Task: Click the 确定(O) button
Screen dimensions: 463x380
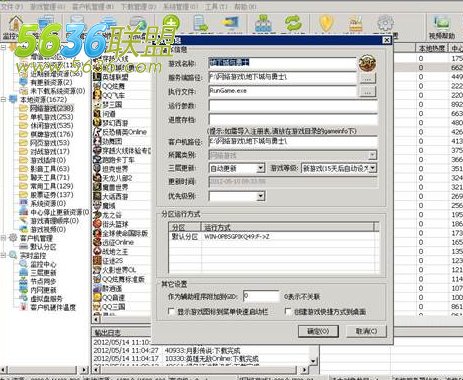Action: (x=318, y=332)
